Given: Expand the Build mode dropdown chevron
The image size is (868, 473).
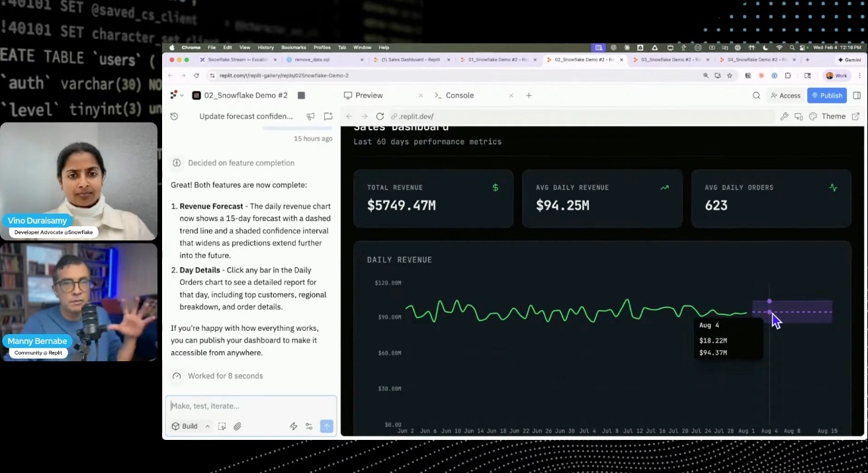Looking at the screenshot, I should tap(207, 426).
